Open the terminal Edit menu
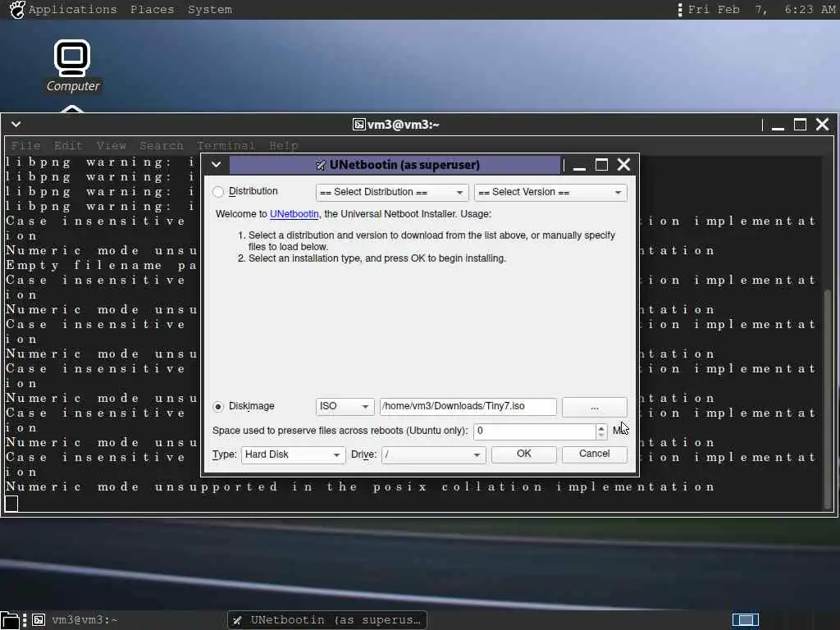 point(68,146)
